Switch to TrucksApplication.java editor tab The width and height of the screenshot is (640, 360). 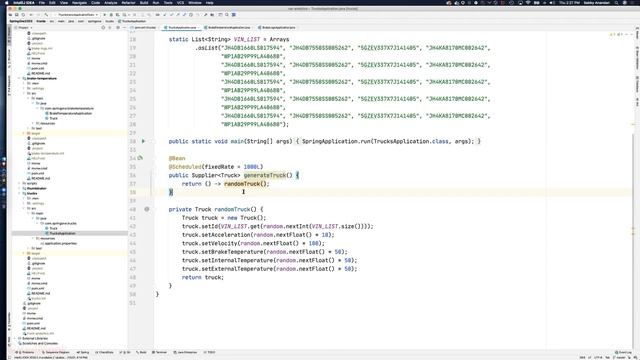click(x=182, y=27)
